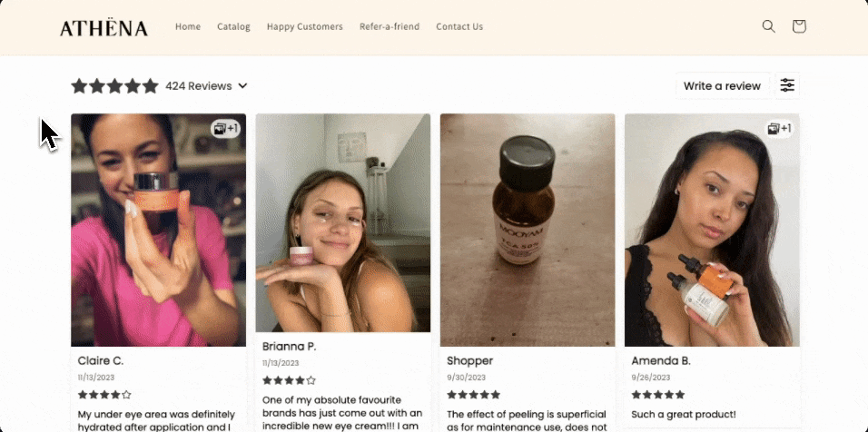This screenshot has height=432, width=868.
Task: Open the search icon in header
Action: (x=768, y=26)
